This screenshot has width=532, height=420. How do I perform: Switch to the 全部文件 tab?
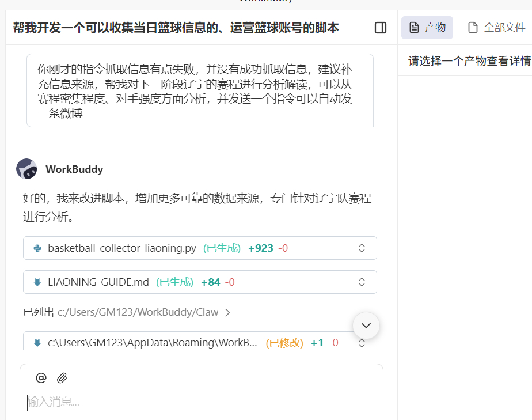click(496, 27)
